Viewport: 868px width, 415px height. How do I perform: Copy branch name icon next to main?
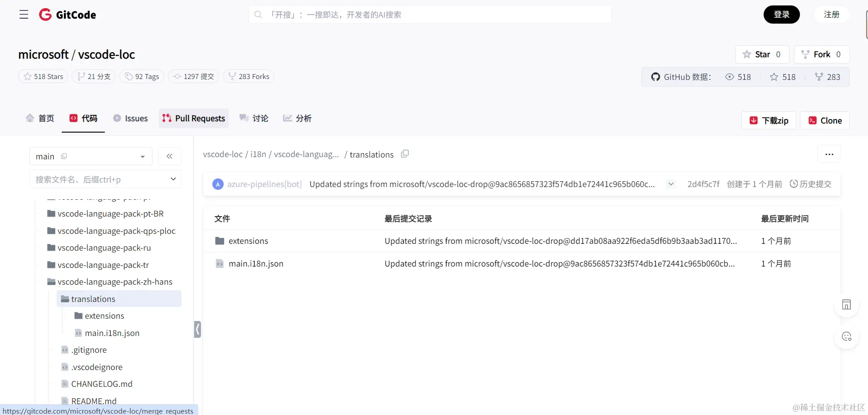coord(64,156)
